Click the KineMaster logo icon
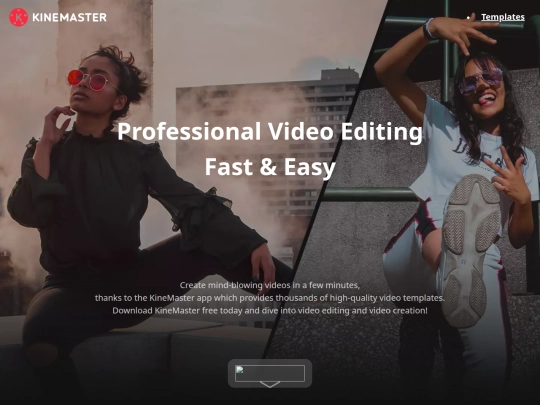540x405 pixels. point(19,17)
